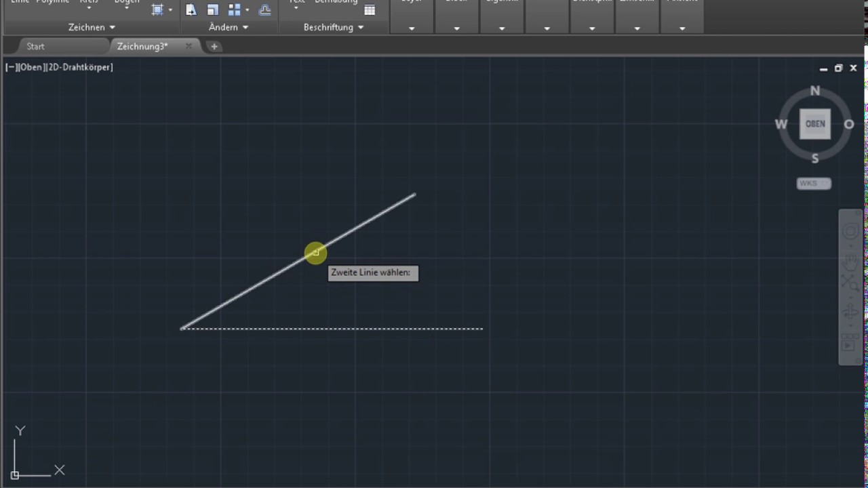
Task: Minimize the drawing viewport window
Action: click(x=823, y=68)
